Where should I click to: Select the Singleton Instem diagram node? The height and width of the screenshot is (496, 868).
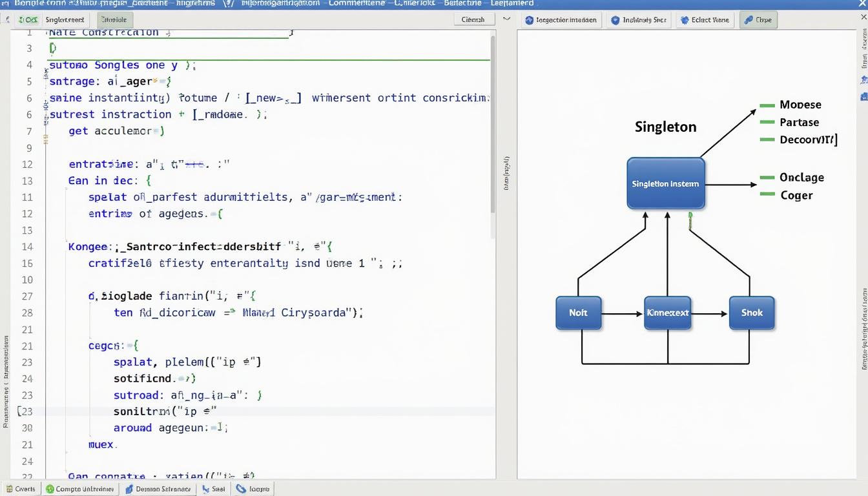(665, 183)
